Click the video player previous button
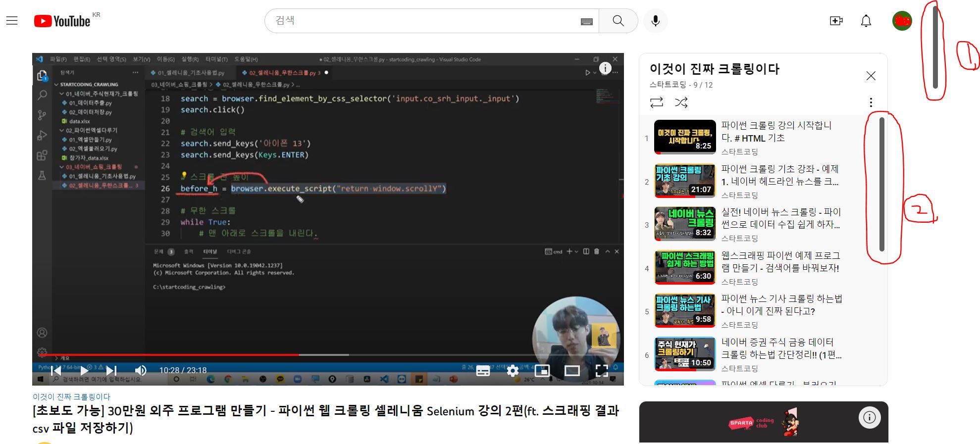The height and width of the screenshot is (444, 980). pos(56,370)
